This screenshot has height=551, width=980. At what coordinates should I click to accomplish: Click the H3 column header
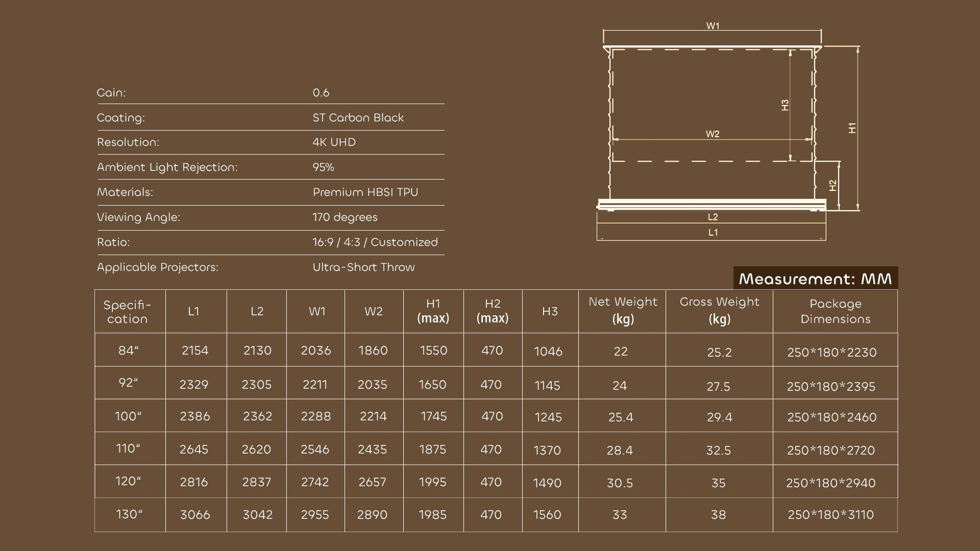(550, 312)
